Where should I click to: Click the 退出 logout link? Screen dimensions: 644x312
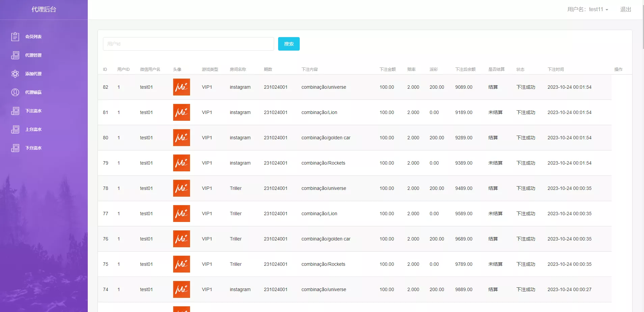click(x=625, y=9)
